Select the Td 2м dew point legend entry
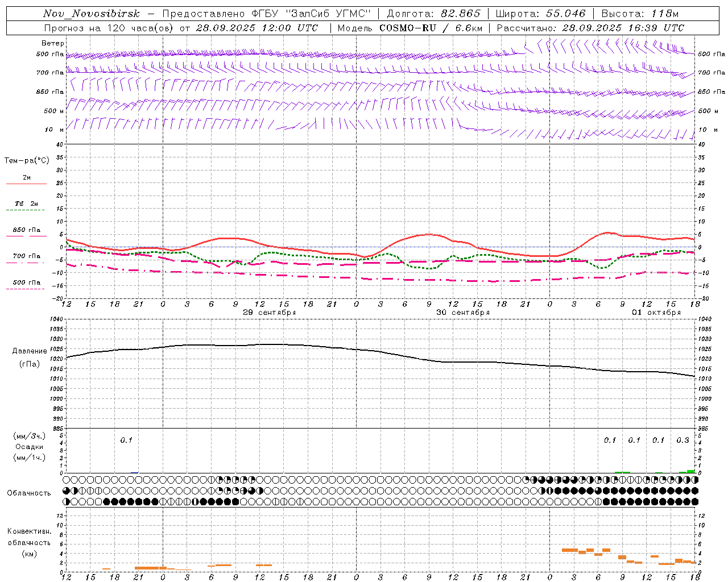 [x=27, y=203]
